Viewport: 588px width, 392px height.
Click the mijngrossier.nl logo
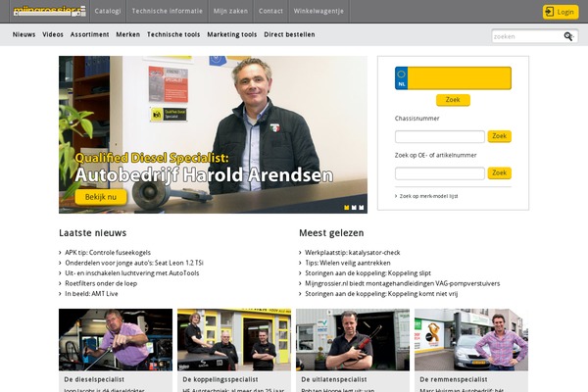[x=50, y=11]
